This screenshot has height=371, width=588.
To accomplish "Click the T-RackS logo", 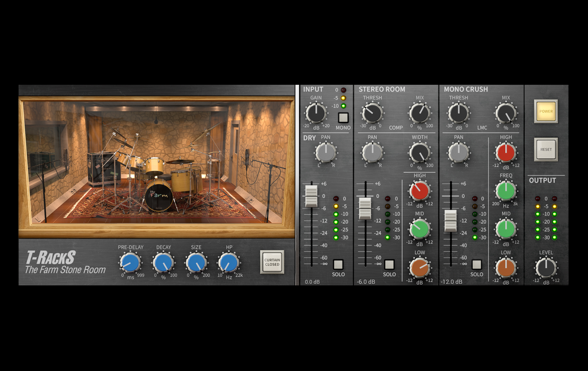I will [50, 257].
